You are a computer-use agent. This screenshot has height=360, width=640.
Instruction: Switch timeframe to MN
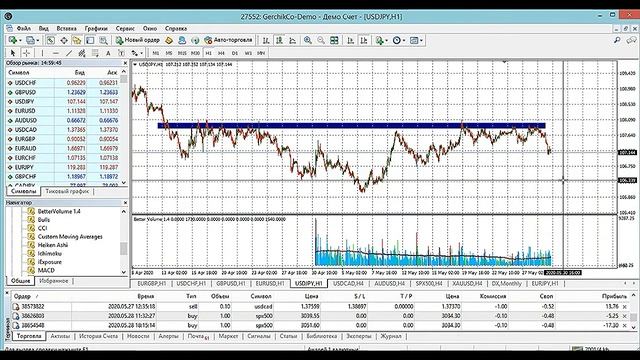click(x=261, y=53)
